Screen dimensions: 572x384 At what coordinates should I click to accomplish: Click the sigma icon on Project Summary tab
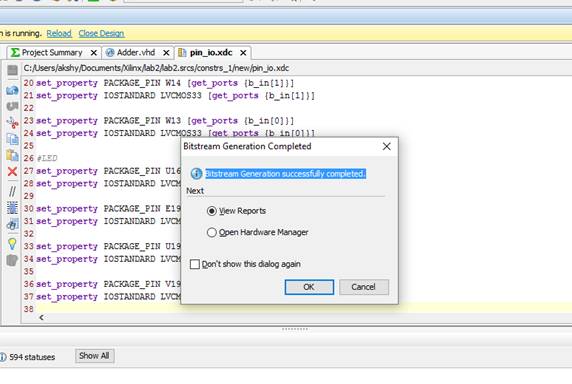click(x=15, y=53)
